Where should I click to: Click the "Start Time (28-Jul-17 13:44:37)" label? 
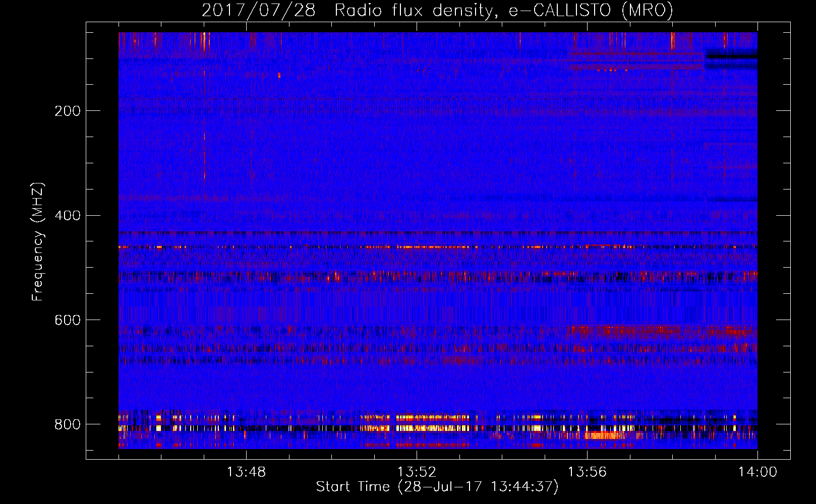click(437, 487)
